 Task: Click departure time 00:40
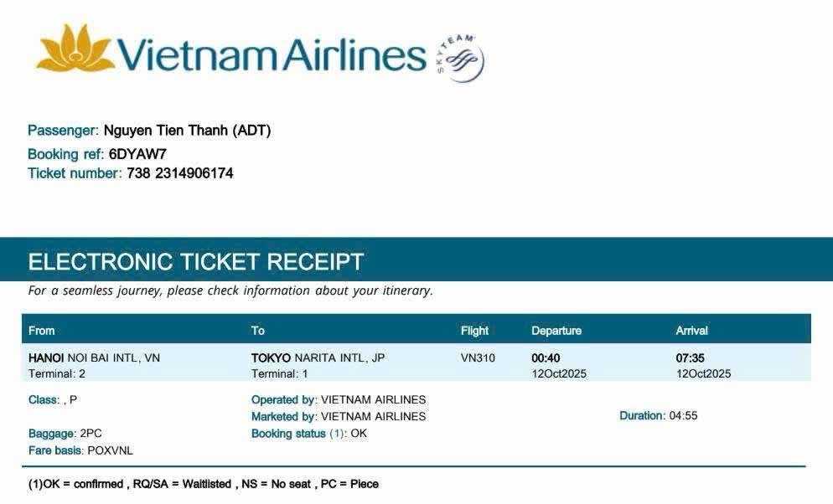pos(546,358)
